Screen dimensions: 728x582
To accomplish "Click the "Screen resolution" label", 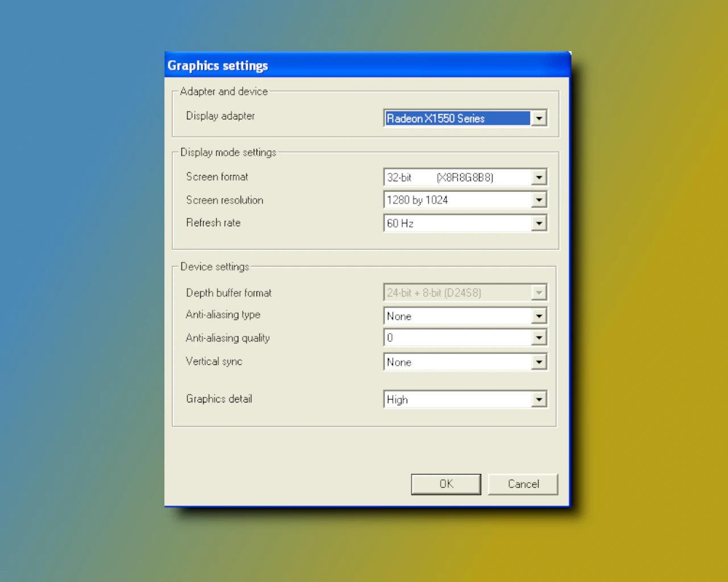I will pyautogui.click(x=225, y=200).
